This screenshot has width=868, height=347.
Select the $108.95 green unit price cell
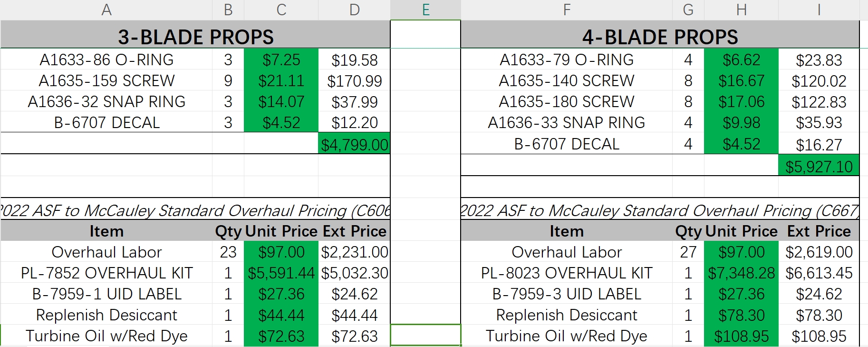point(741,336)
